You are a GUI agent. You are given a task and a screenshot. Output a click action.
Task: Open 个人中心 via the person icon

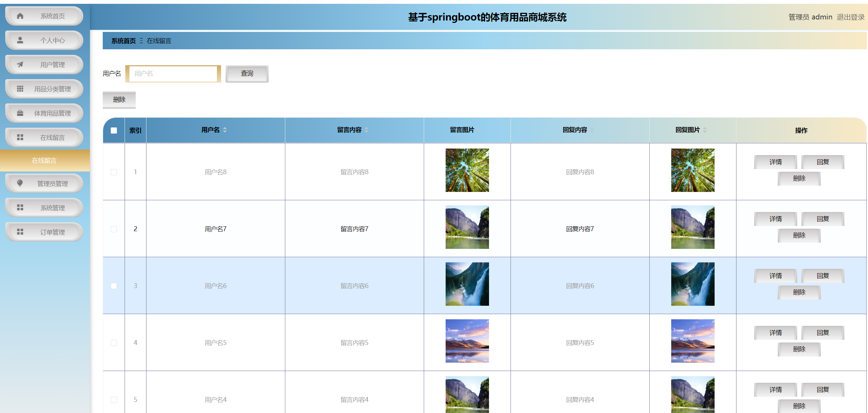point(20,40)
